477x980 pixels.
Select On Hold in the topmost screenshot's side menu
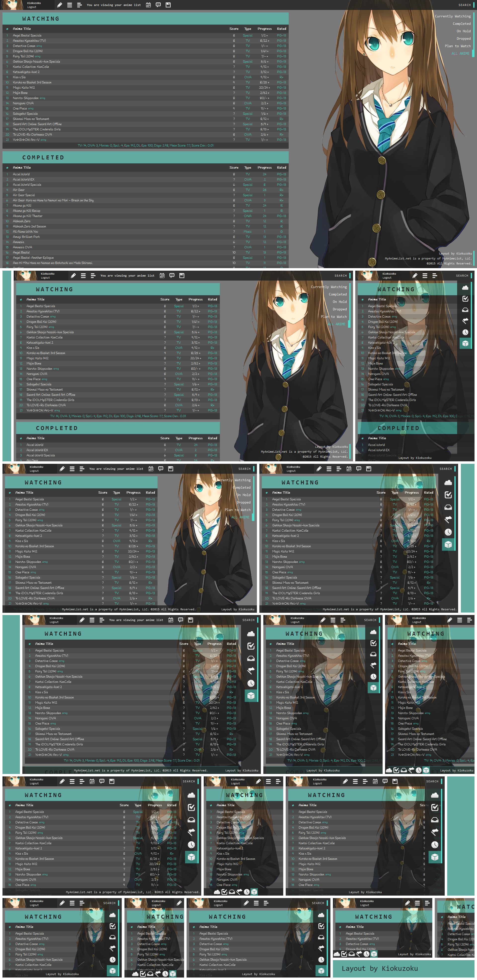(x=464, y=31)
